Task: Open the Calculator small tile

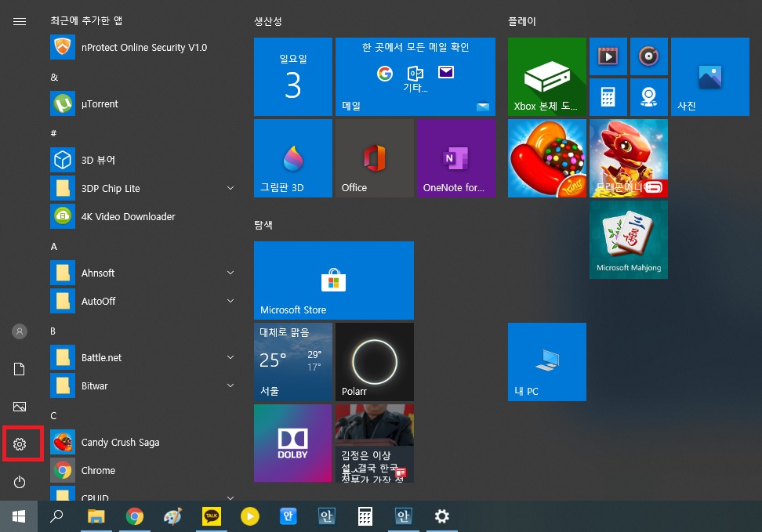Action: [x=608, y=97]
